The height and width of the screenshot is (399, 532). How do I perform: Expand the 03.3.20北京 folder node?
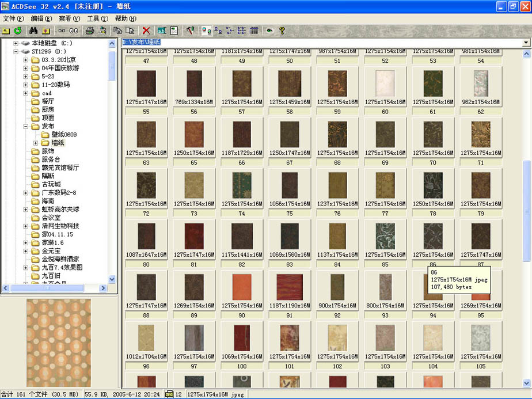25,60
